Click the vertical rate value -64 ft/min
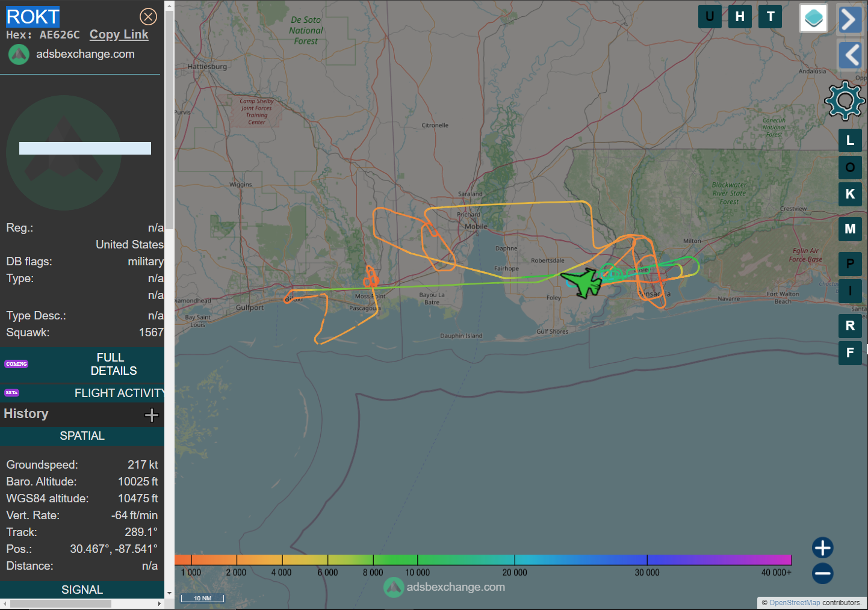868x610 pixels. point(134,516)
